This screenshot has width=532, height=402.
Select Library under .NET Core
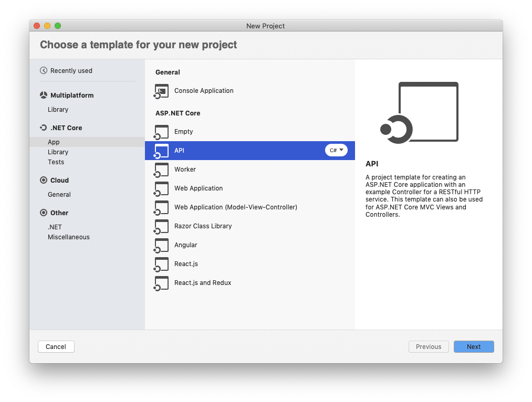58,152
